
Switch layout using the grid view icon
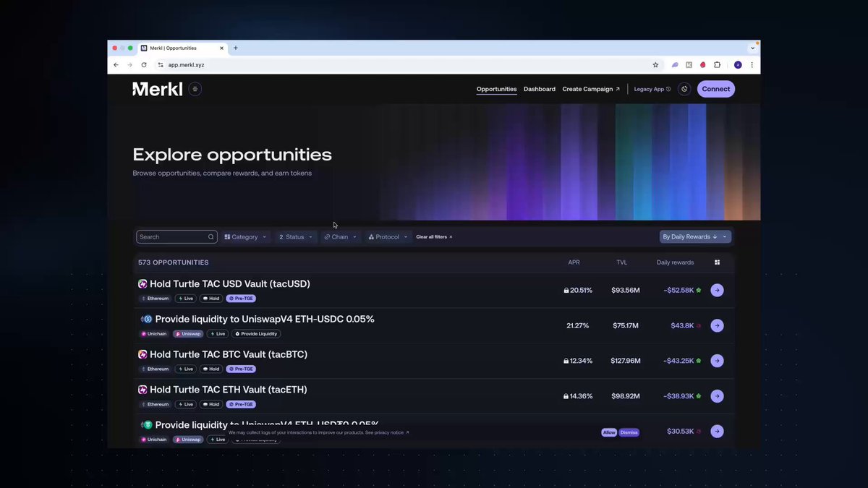tap(717, 262)
